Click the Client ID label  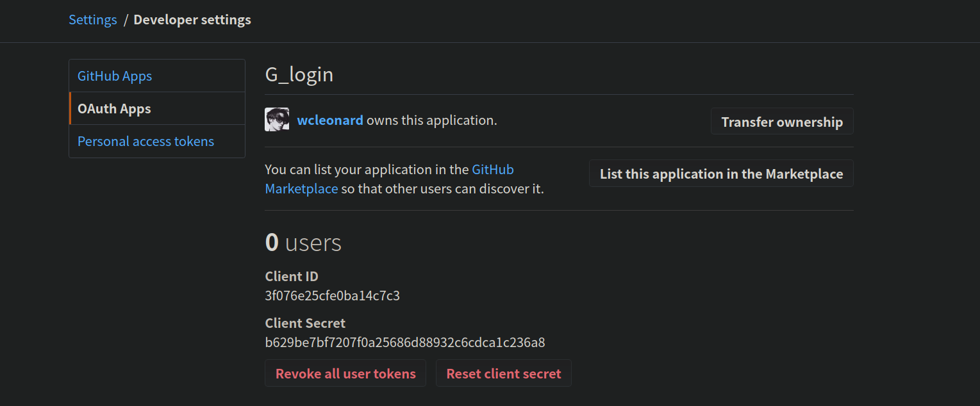(x=292, y=277)
